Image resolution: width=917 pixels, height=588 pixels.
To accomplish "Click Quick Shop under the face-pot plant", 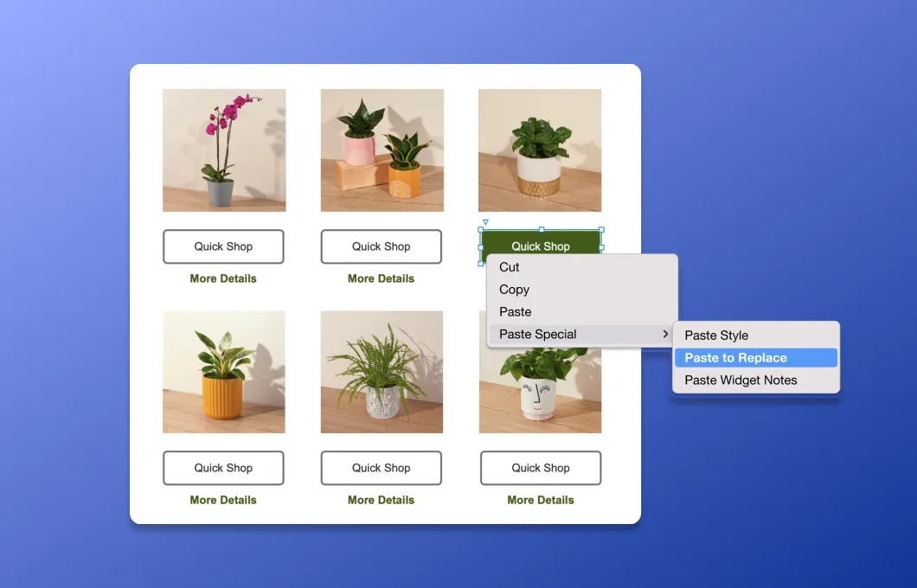I will [x=540, y=468].
